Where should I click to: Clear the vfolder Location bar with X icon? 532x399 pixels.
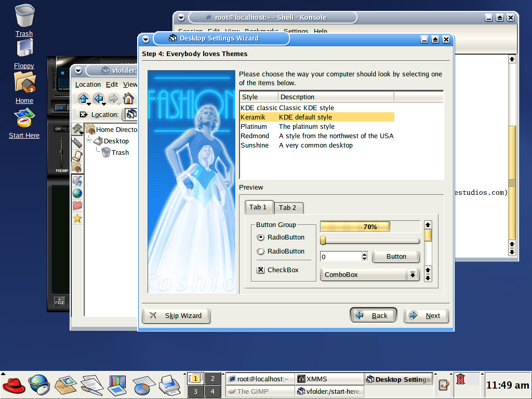click(x=83, y=115)
